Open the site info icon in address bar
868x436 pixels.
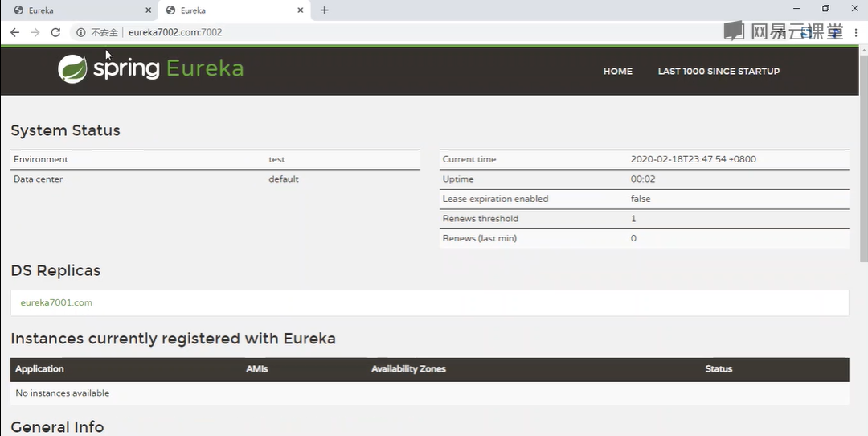click(x=81, y=33)
